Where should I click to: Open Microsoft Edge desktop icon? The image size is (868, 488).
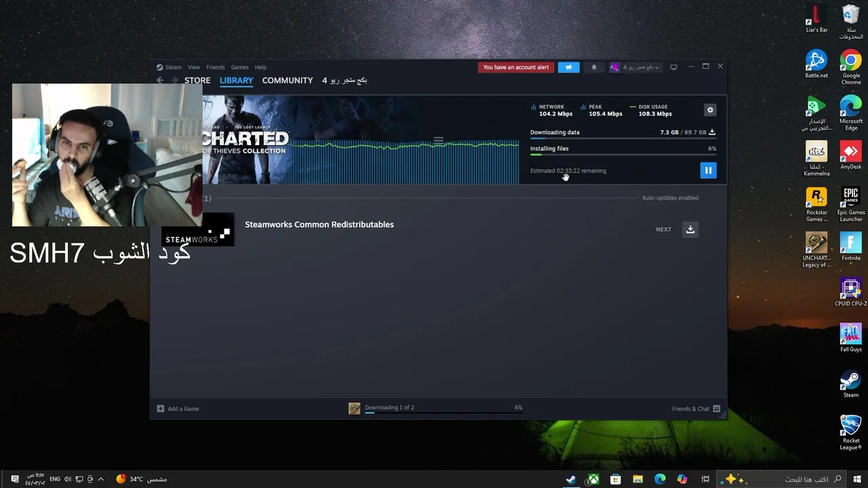pyautogui.click(x=850, y=113)
